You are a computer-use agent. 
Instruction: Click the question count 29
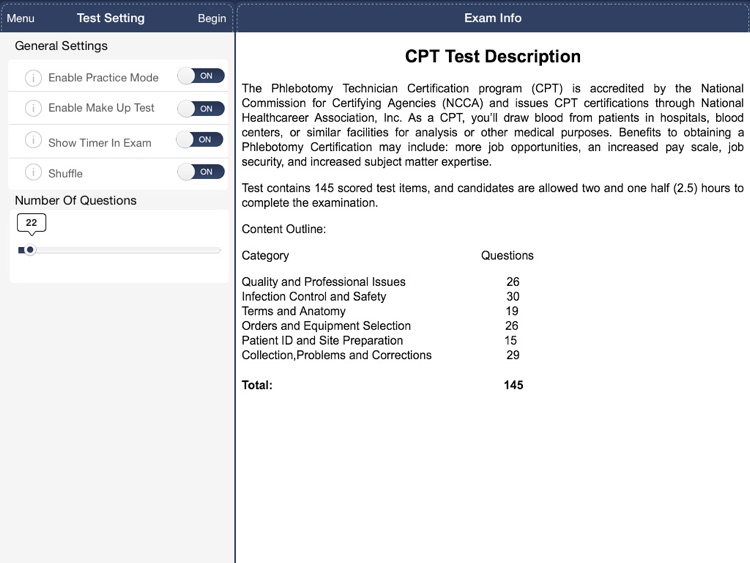pos(513,355)
